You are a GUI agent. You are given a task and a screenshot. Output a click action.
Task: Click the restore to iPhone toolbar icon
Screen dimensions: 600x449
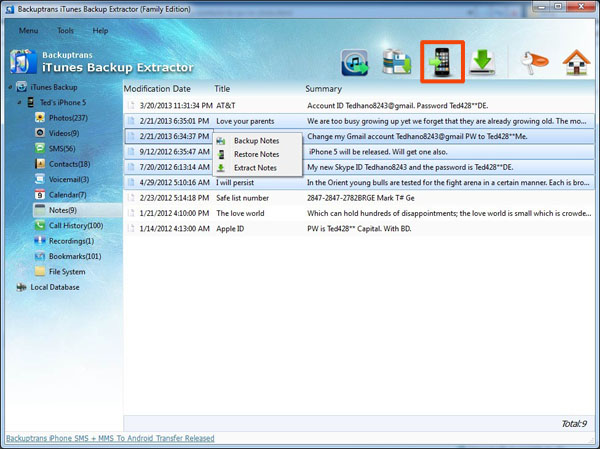[442, 62]
